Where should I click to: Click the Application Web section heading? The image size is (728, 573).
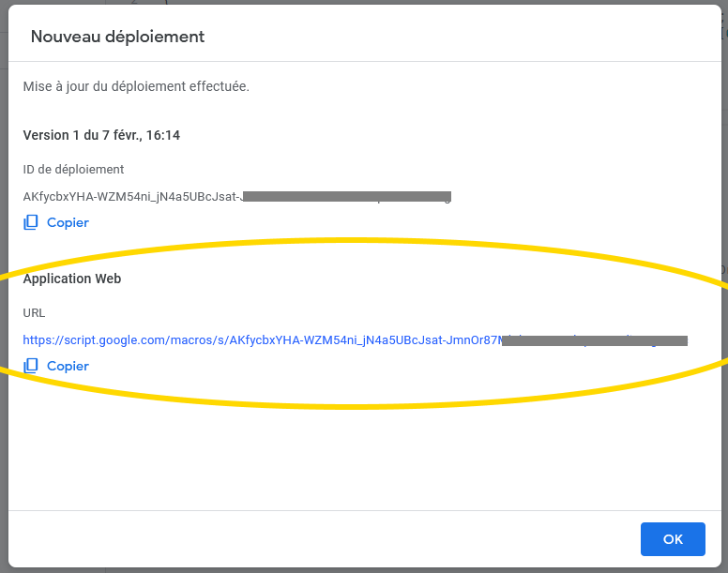72,279
